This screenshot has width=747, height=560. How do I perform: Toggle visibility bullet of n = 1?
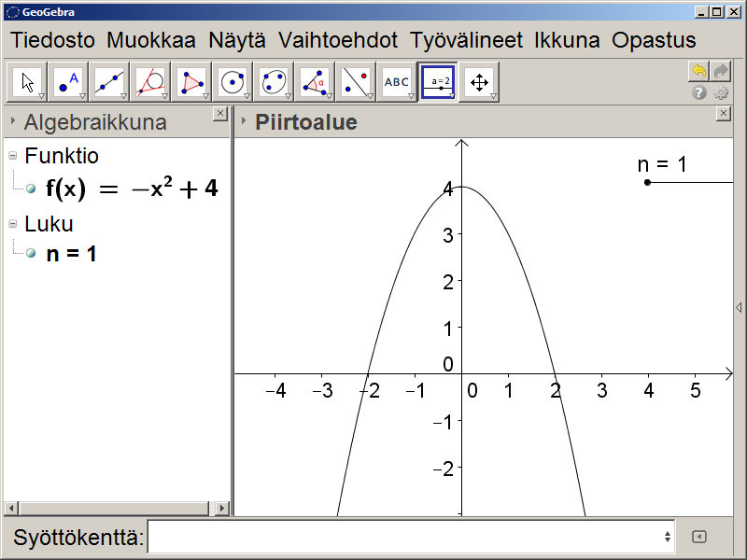click(x=31, y=253)
